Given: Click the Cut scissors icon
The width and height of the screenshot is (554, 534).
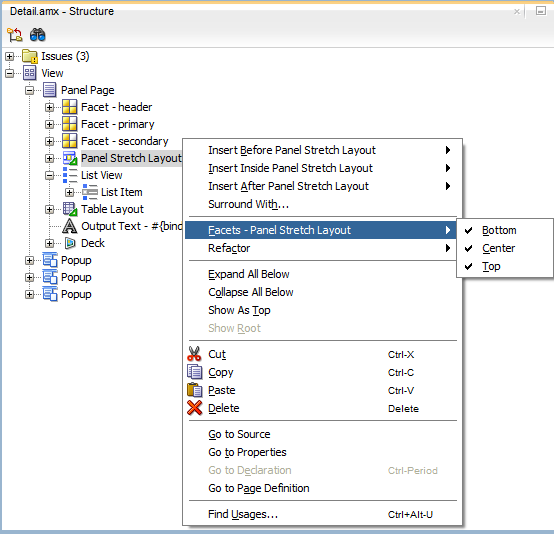Looking at the screenshot, I should point(194,354).
